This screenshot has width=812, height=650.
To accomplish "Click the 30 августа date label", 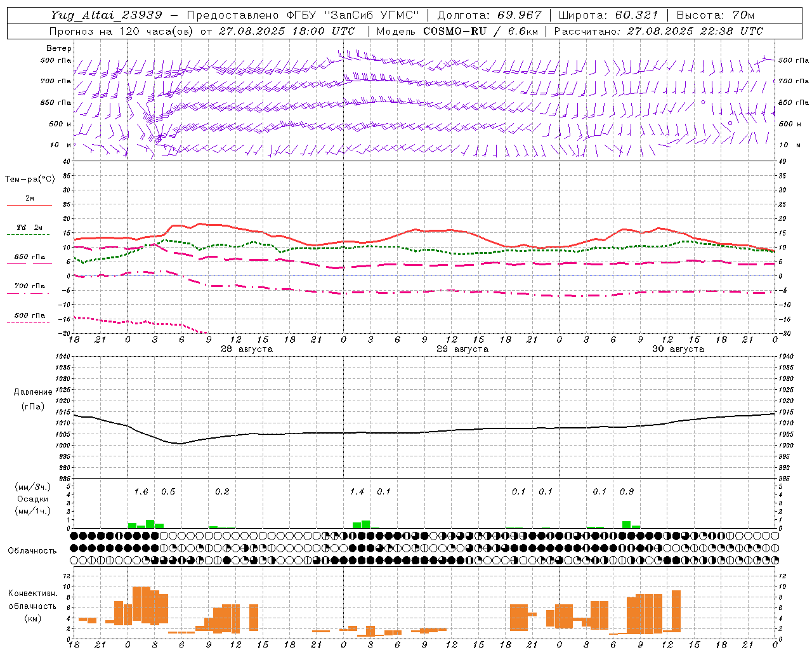I will (678, 349).
